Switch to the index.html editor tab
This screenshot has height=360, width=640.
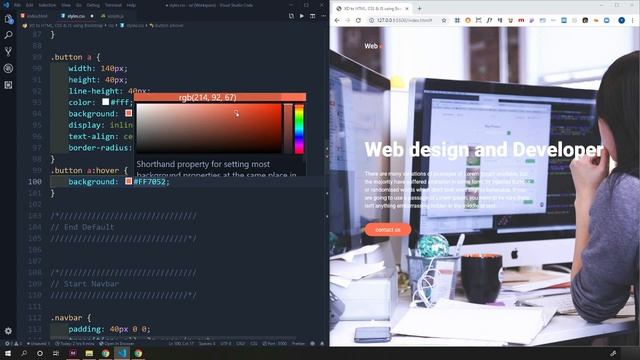click(37, 16)
